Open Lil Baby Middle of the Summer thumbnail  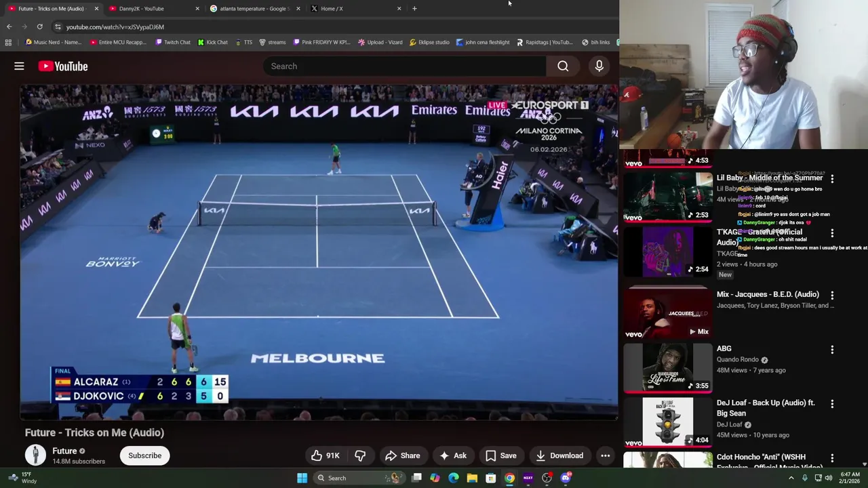[667, 197]
